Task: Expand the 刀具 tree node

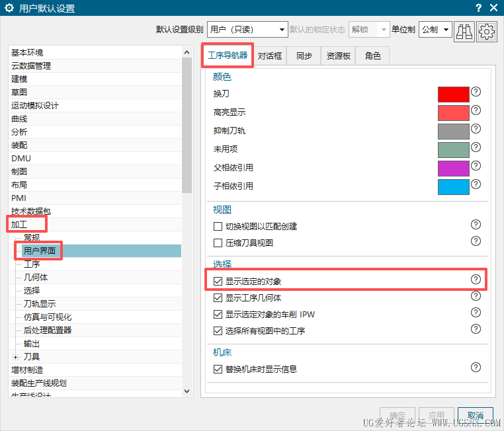Action: tap(15, 357)
